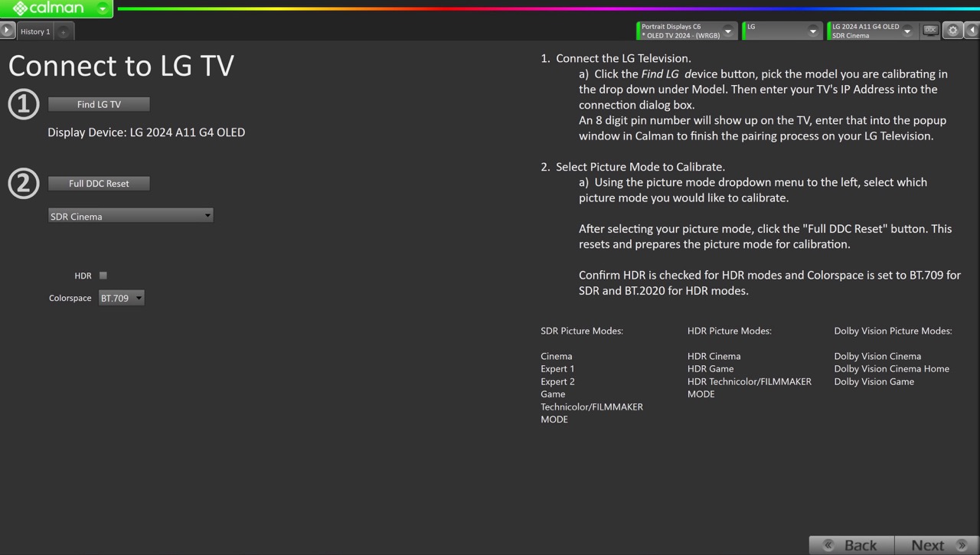Click the Colorspace label
Image resolution: width=980 pixels, height=555 pixels.
pyautogui.click(x=70, y=298)
